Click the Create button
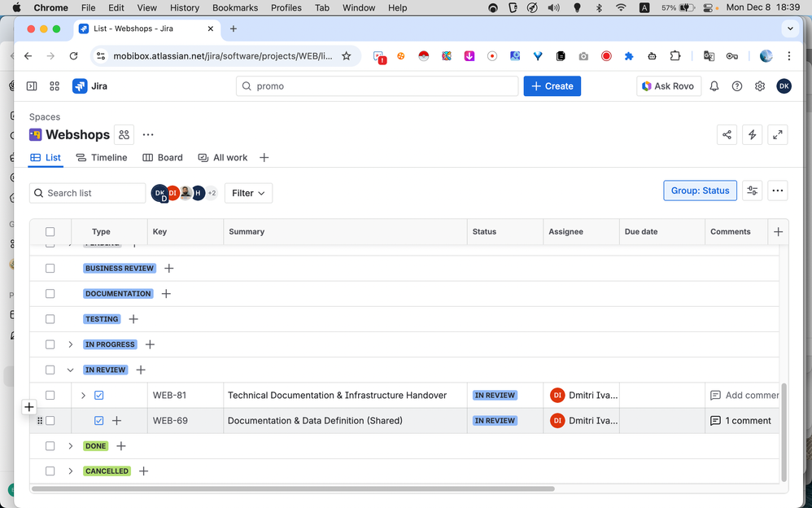 click(552, 86)
